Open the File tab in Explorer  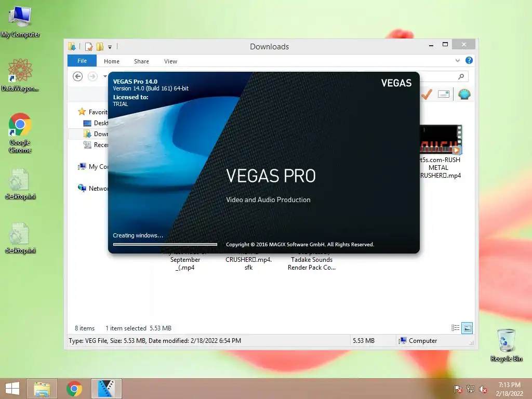[82, 61]
